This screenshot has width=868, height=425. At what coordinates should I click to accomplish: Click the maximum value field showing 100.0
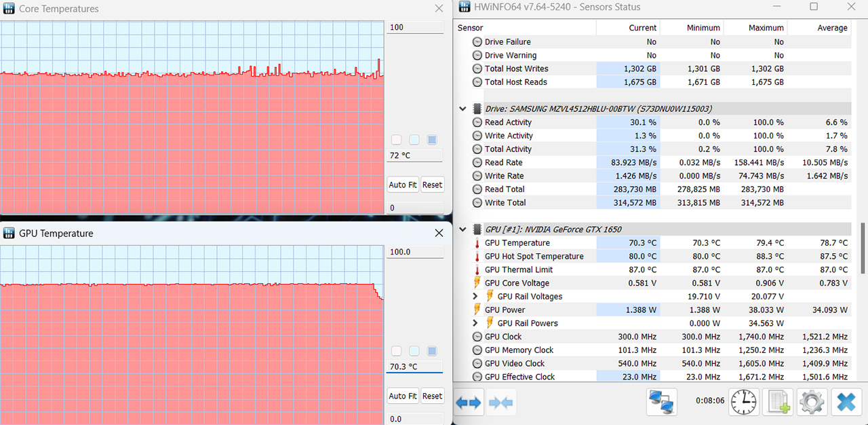[x=414, y=252]
